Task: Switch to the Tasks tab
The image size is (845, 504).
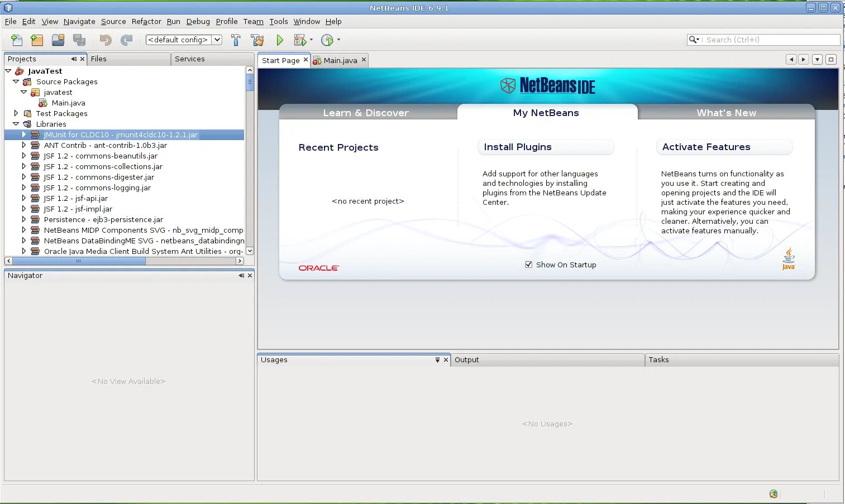Action: [742, 360]
